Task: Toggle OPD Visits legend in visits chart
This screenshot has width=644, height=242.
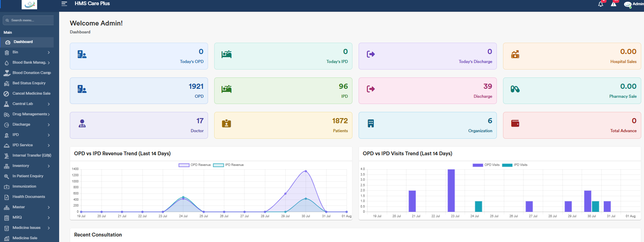Action: [486, 165]
